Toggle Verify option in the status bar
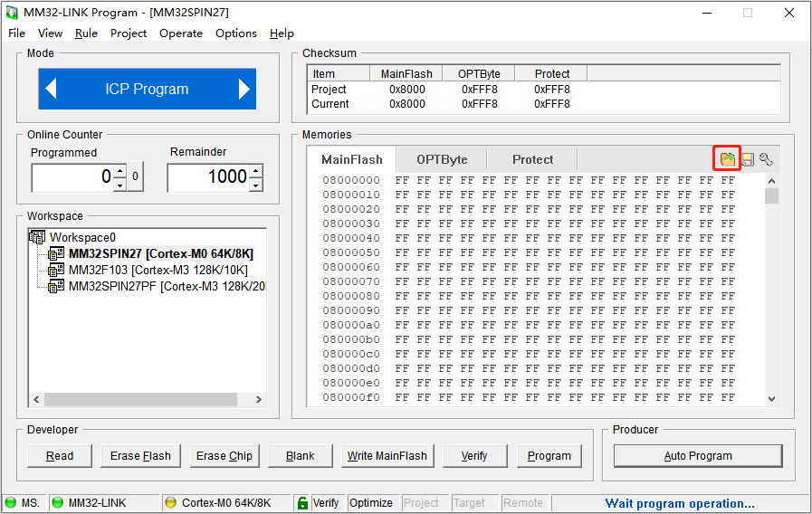This screenshot has height=514, width=812. pyautogui.click(x=326, y=502)
